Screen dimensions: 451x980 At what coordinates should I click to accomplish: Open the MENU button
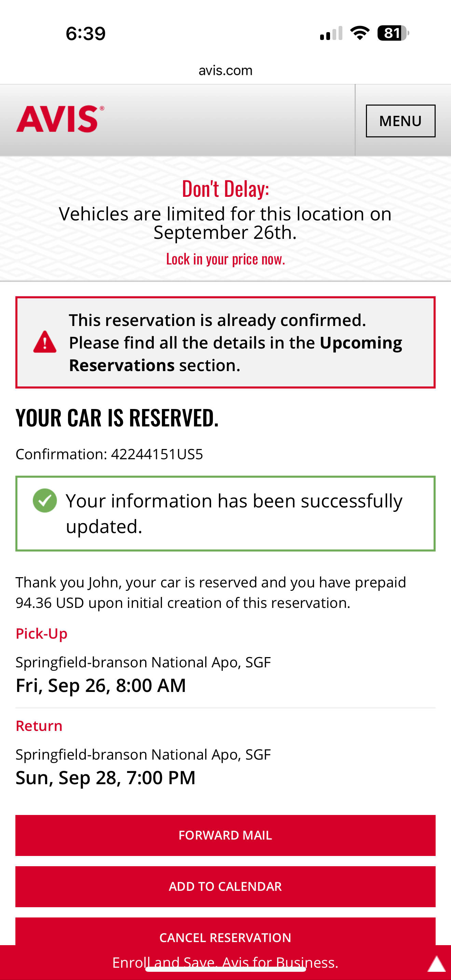pos(400,121)
